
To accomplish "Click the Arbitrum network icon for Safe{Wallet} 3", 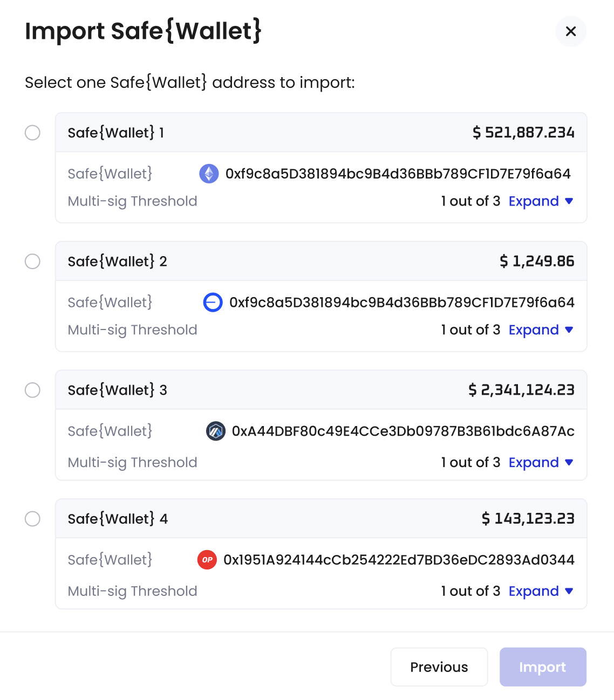I will click(x=216, y=431).
